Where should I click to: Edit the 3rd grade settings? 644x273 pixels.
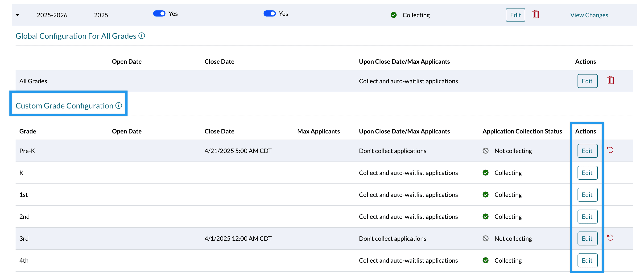tap(587, 239)
